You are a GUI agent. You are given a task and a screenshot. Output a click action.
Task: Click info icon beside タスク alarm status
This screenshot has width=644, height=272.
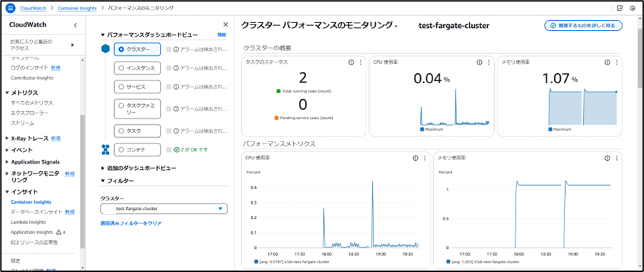176,131
